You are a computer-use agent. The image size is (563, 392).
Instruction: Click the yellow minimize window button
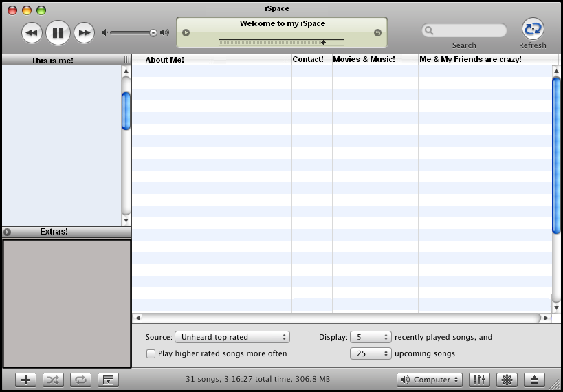[27, 10]
